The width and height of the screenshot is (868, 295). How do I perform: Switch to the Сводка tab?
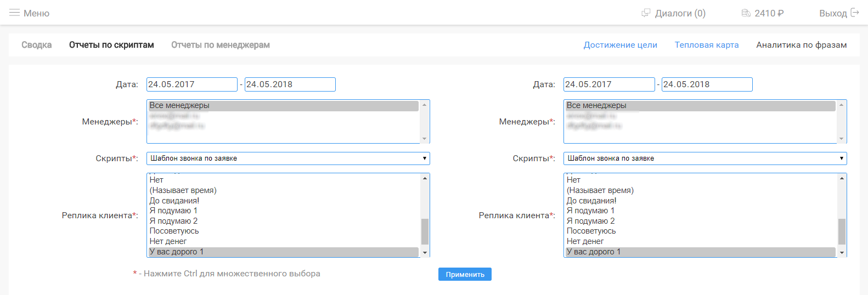click(37, 45)
